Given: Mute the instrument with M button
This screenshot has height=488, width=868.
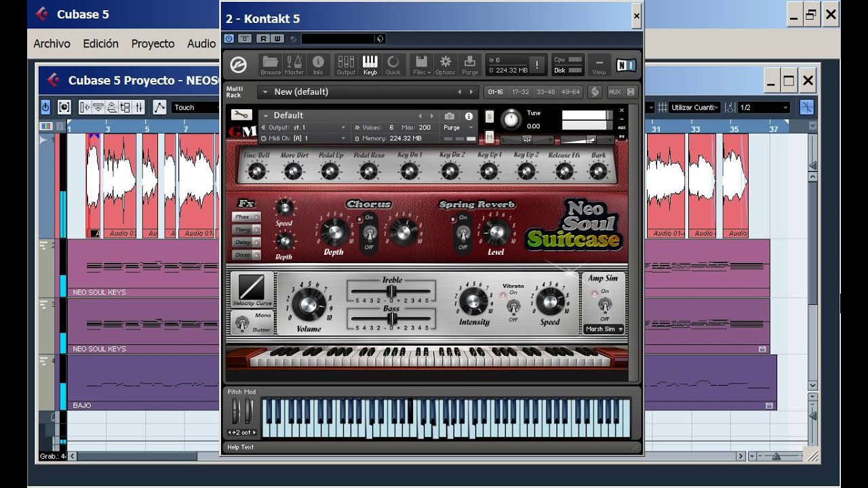Looking at the screenshot, I should [x=490, y=137].
